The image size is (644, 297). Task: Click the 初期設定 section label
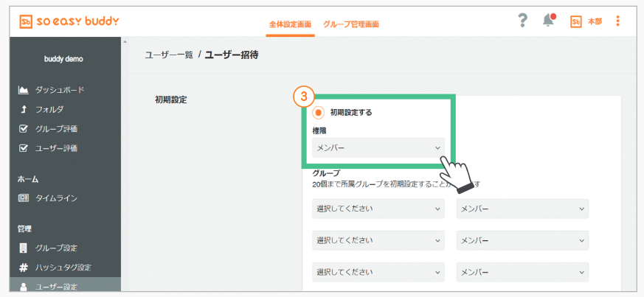click(171, 99)
